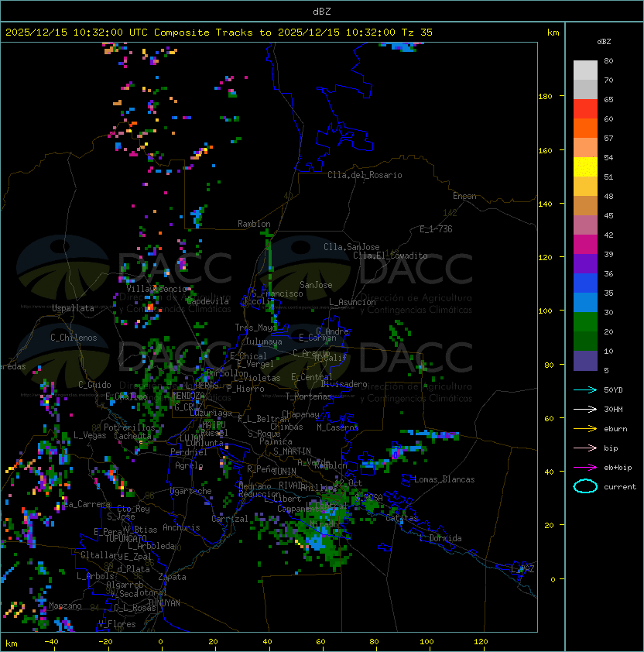Select the light gray swatch between 80 and 70 dBZ

pyautogui.click(x=585, y=70)
